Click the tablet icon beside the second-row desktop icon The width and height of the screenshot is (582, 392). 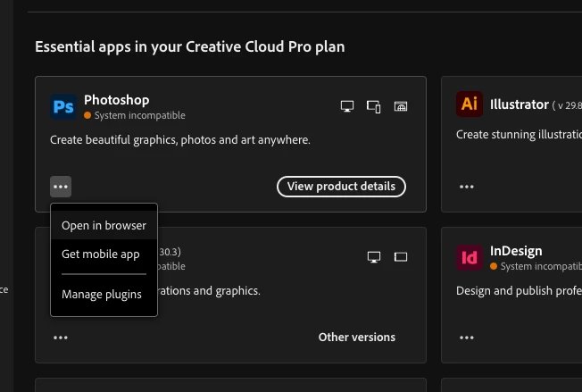tap(401, 257)
